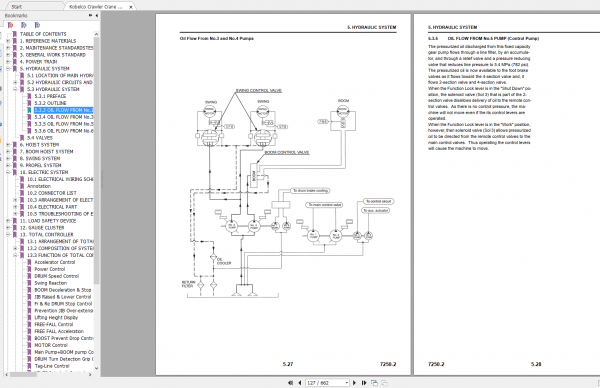The width and height of the screenshot is (600, 388).
Task: Go to the first page
Action: 290,383
